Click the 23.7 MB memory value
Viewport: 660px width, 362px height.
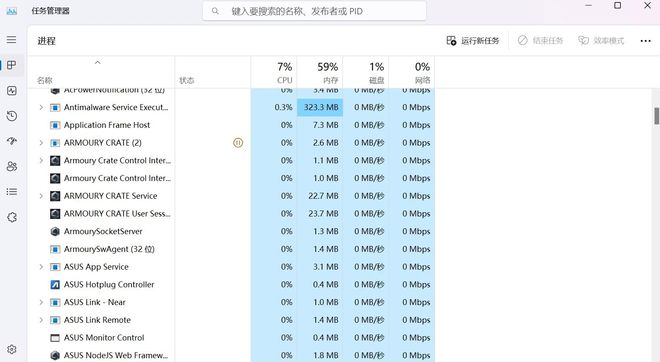tap(323, 214)
